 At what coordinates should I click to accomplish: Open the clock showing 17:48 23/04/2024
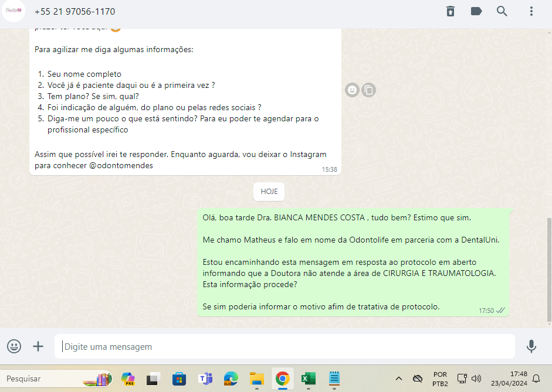(509, 379)
